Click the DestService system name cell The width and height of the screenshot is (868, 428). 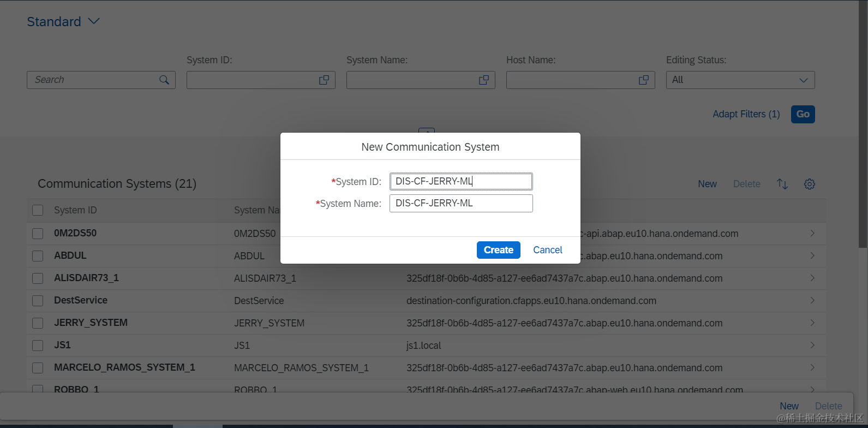point(259,301)
